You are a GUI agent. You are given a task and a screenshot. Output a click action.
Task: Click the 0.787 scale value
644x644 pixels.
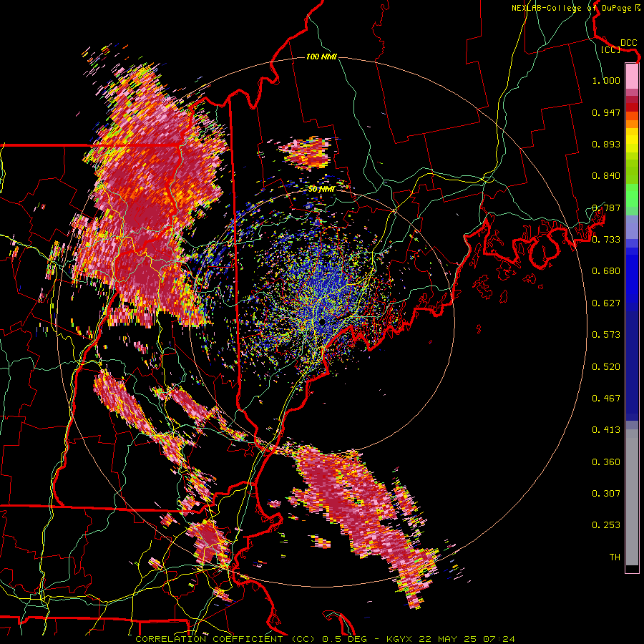pyautogui.click(x=606, y=208)
